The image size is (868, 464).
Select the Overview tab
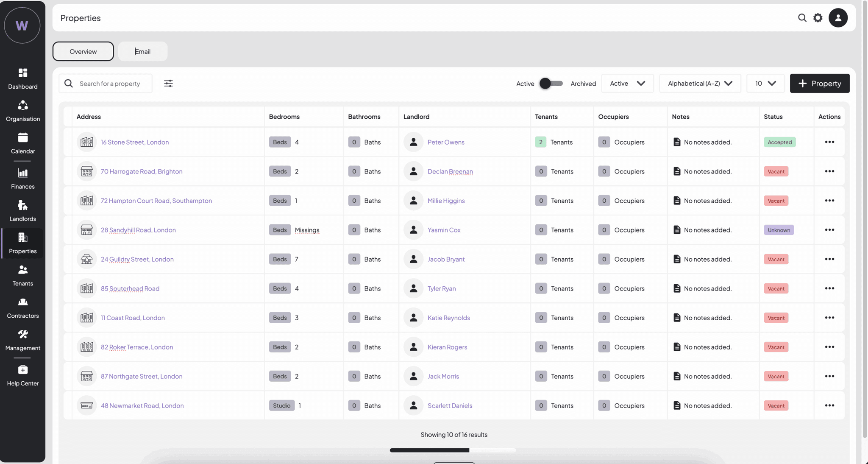83,51
